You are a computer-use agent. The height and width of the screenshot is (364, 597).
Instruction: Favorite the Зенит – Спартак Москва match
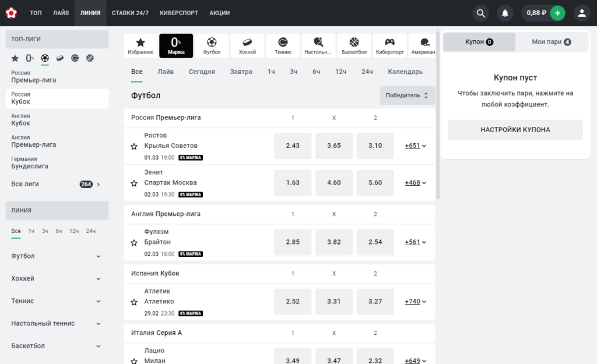click(134, 183)
